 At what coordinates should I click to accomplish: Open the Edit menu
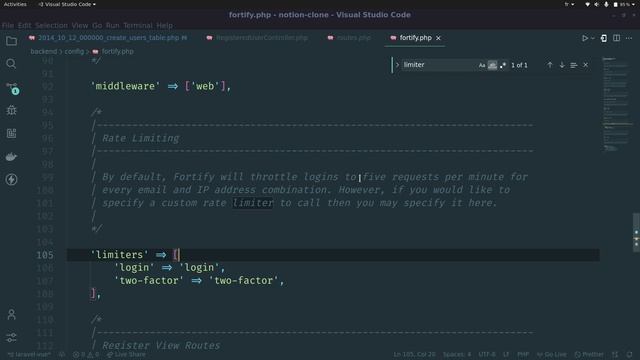point(24,25)
